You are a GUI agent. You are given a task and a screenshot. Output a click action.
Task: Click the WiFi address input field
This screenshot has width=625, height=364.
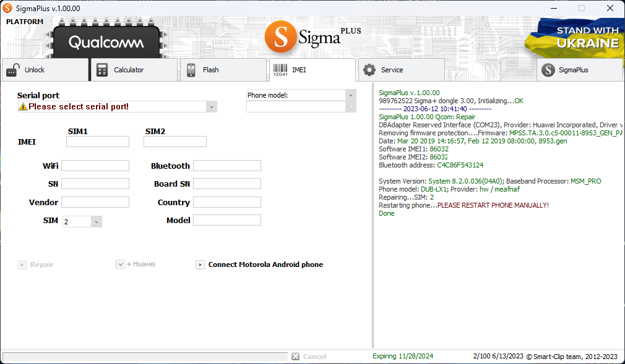95,166
